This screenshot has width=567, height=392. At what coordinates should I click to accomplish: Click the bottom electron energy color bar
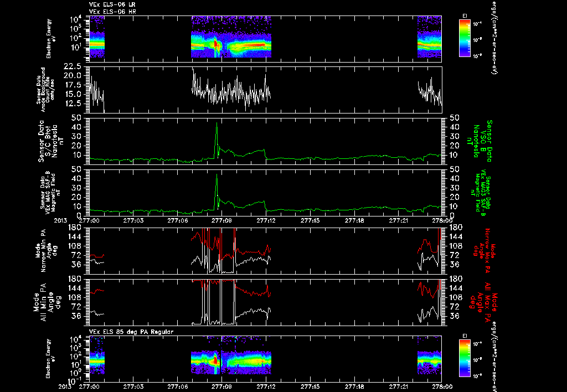click(465, 358)
